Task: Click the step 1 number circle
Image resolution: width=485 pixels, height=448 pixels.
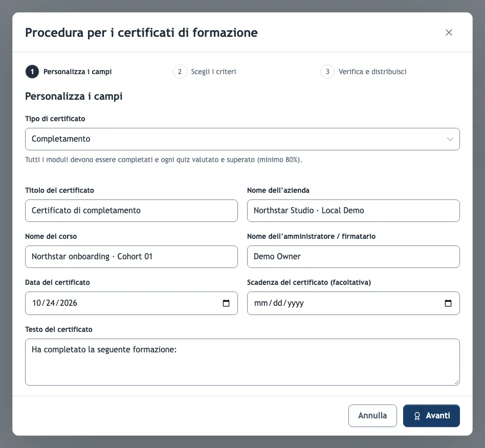Action: coord(32,72)
